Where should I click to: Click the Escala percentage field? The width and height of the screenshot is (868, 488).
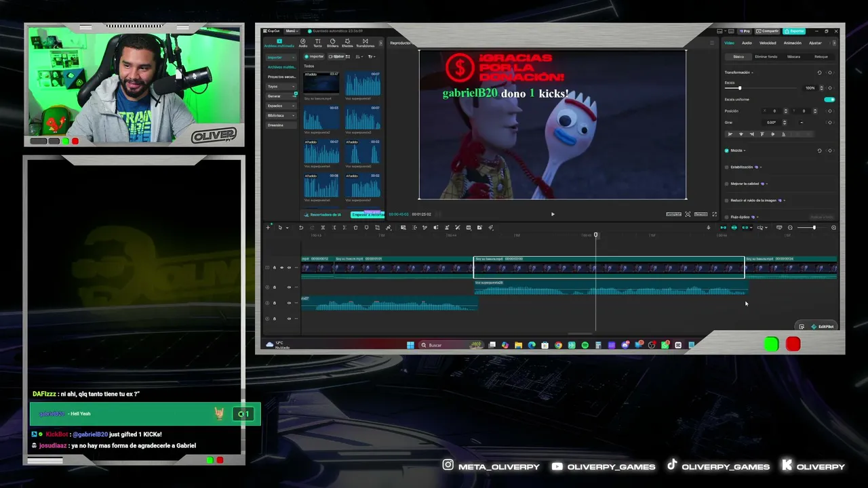[x=810, y=88]
